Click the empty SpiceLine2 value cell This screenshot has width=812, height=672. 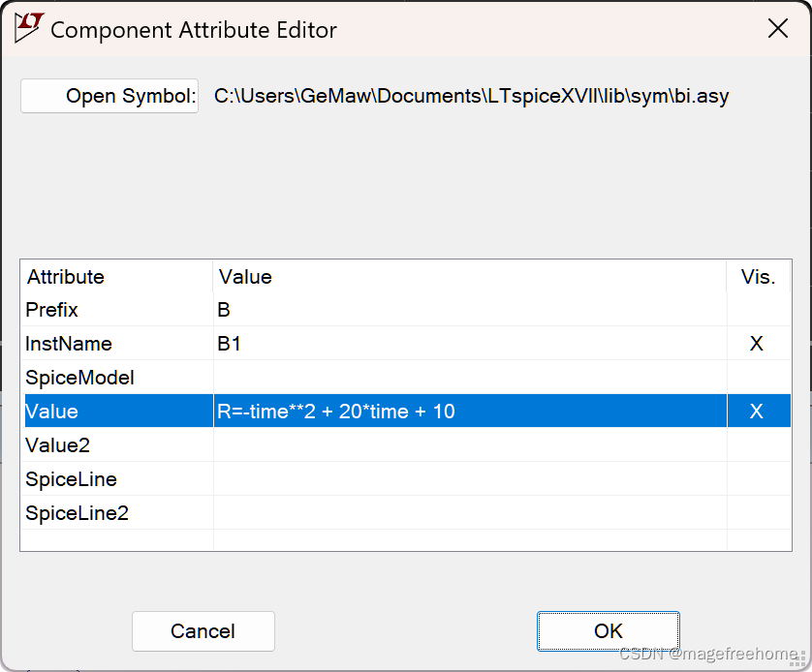(x=470, y=512)
